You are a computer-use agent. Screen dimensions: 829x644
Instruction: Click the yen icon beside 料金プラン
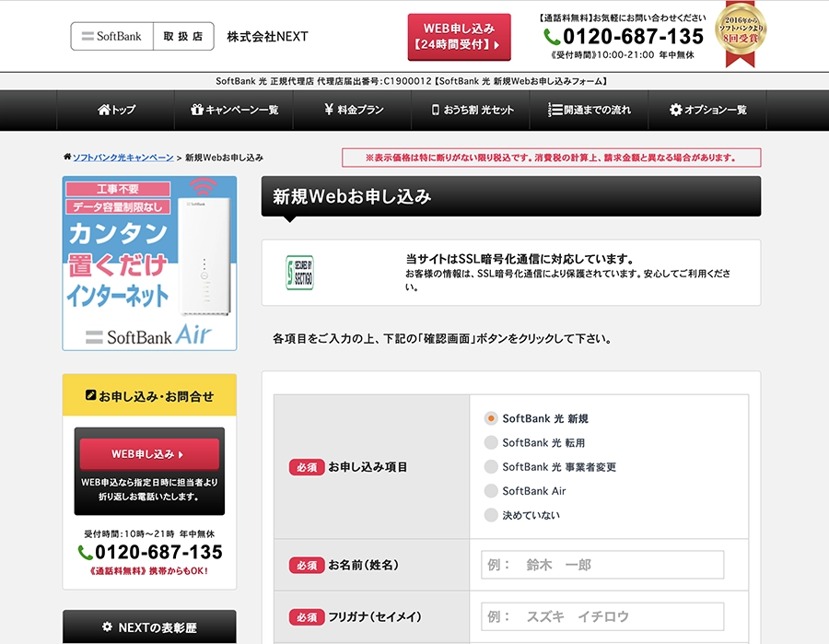pos(329,110)
